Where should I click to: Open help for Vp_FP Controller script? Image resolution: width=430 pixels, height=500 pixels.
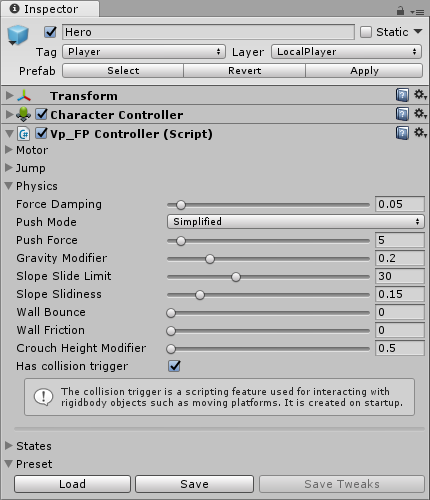tap(402, 133)
